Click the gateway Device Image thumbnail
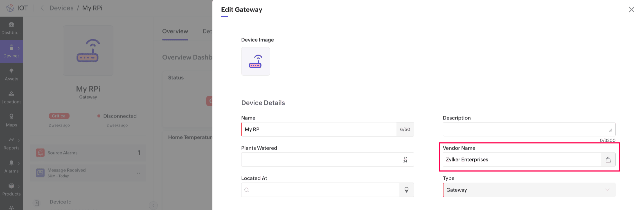This screenshot has height=210, width=644. click(255, 61)
